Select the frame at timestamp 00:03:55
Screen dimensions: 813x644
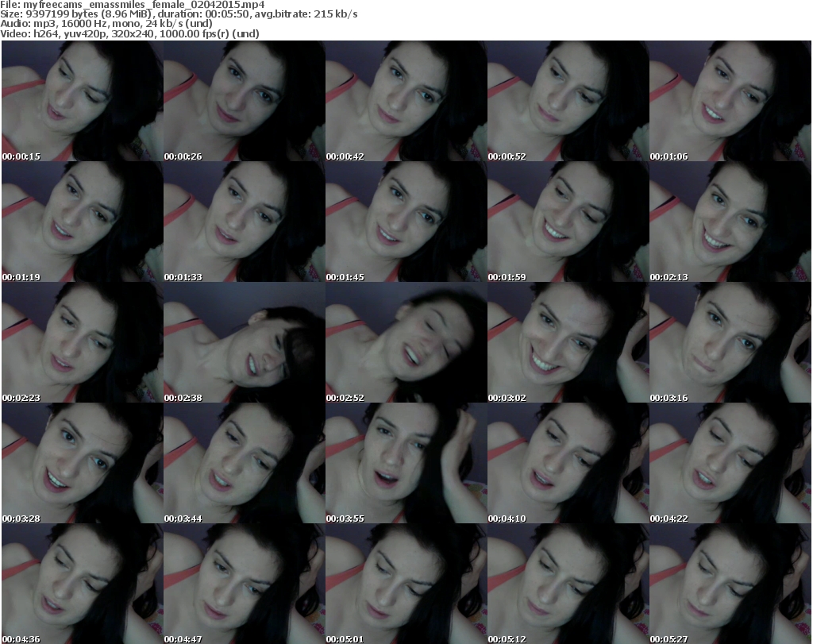click(406, 463)
